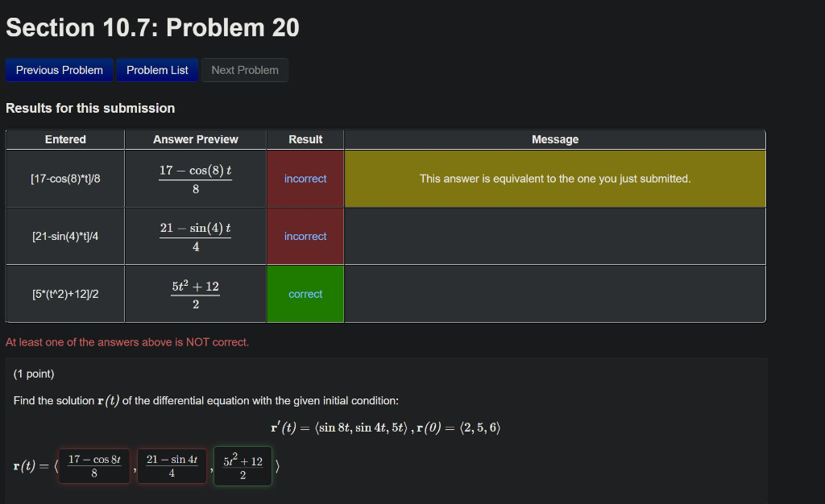Click the second "incorrect" result cell

(x=305, y=236)
